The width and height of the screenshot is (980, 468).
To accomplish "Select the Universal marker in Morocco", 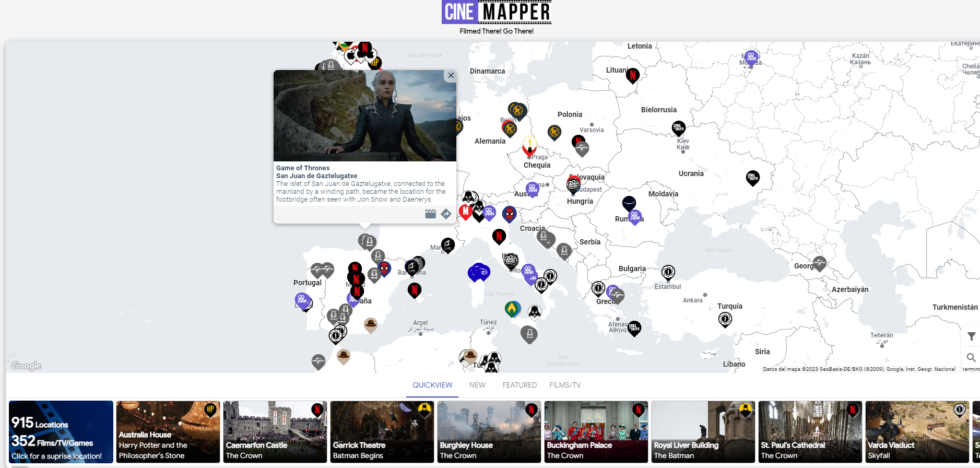I will (318, 361).
